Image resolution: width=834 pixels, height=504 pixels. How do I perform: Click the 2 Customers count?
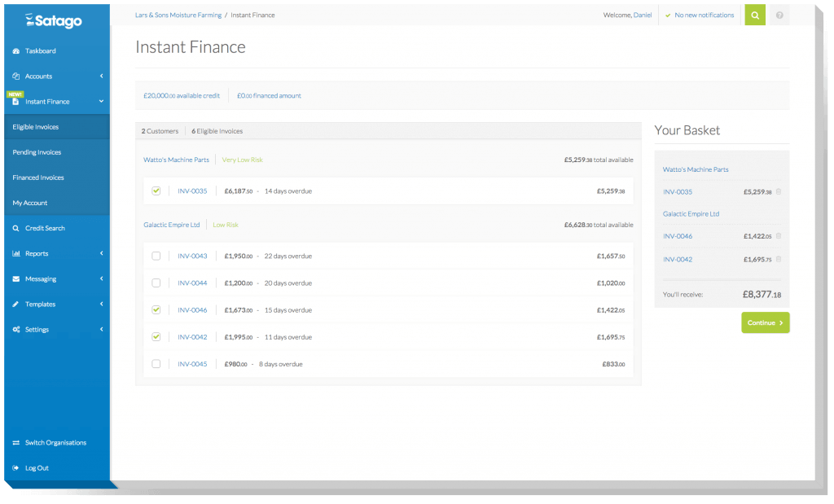(x=160, y=131)
